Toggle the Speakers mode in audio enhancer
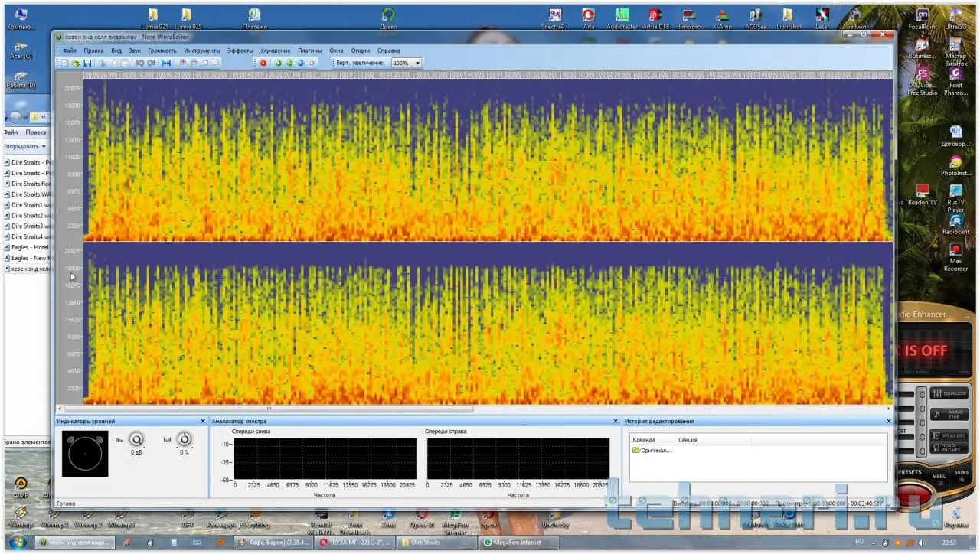 click(948, 435)
